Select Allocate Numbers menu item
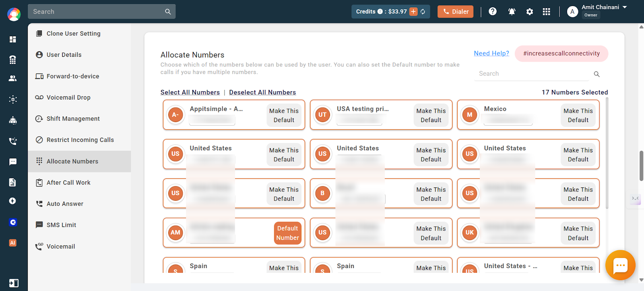The width and height of the screenshot is (644, 291). point(79,161)
